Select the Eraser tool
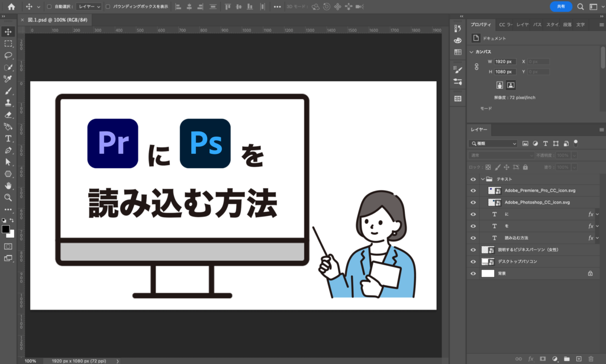 coord(8,115)
